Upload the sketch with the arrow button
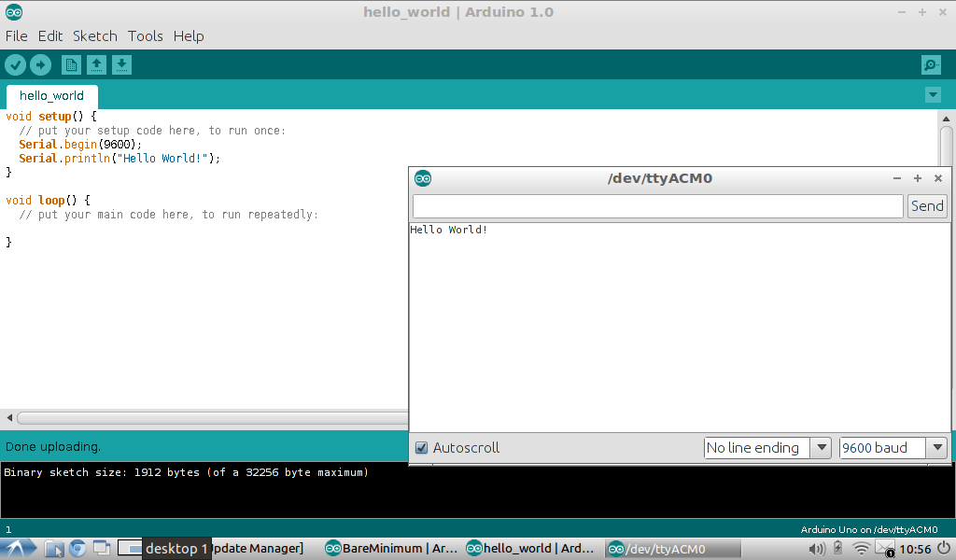 [x=40, y=64]
